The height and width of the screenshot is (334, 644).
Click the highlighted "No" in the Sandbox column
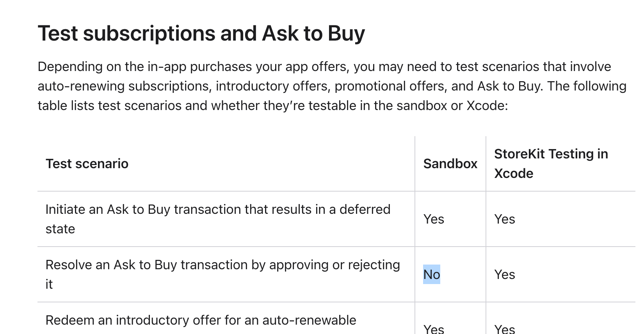[432, 274]
